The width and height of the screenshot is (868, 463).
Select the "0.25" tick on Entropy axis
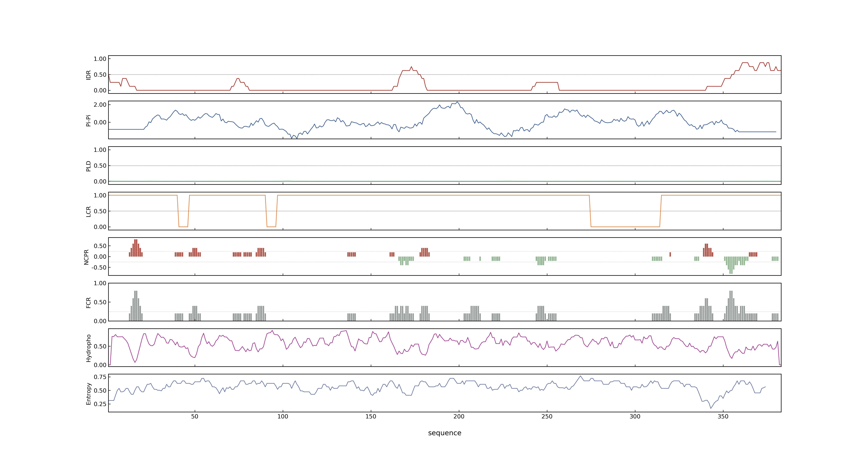point(100,404)
